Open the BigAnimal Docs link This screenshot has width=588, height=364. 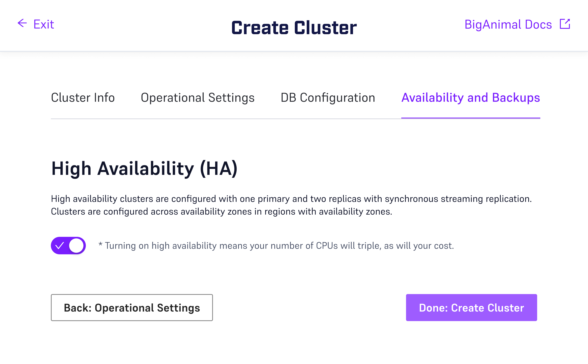(508, 24)
